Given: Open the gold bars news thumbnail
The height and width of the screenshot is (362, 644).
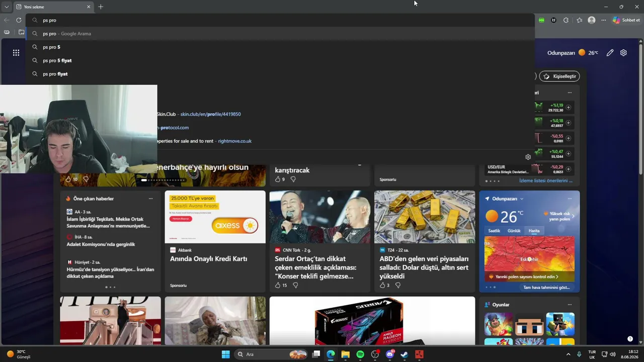Looking at the screenshot, I should pos(425,217).
